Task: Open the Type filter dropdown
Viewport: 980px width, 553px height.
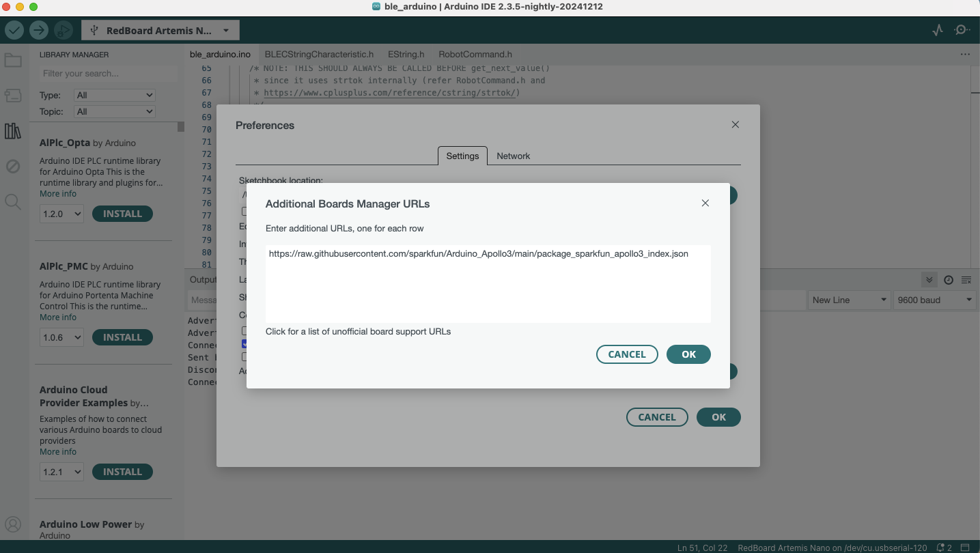Action: pyautogui.click(x=115, y=95)
